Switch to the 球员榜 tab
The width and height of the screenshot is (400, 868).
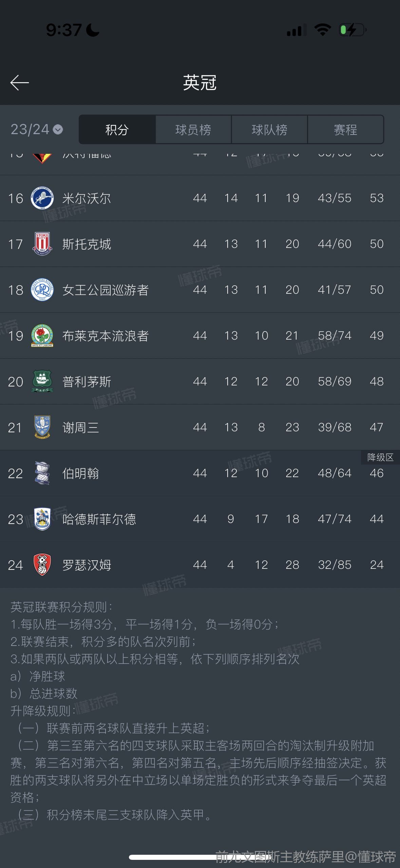[x=193, y=129]
